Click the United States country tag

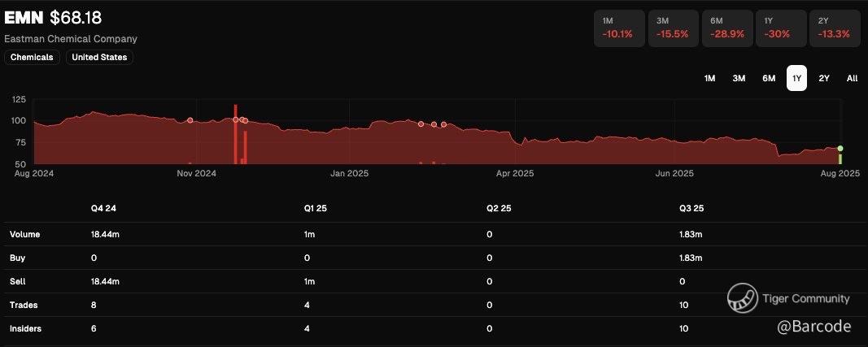point(99,57)
